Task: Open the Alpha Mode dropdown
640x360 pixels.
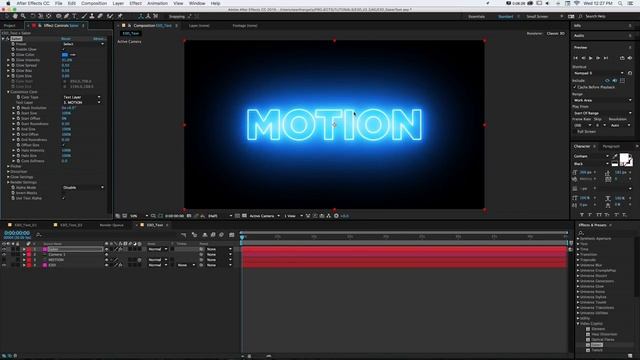Action: [83, 187]
